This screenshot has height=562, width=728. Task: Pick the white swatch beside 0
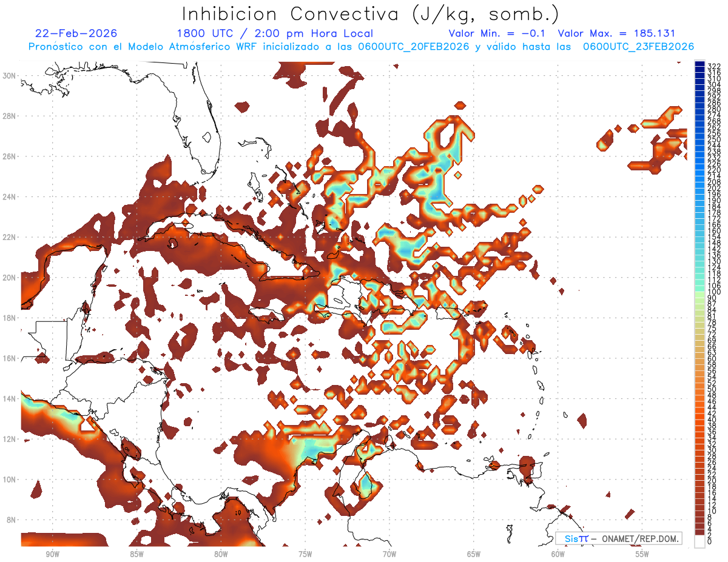point(699,540)
